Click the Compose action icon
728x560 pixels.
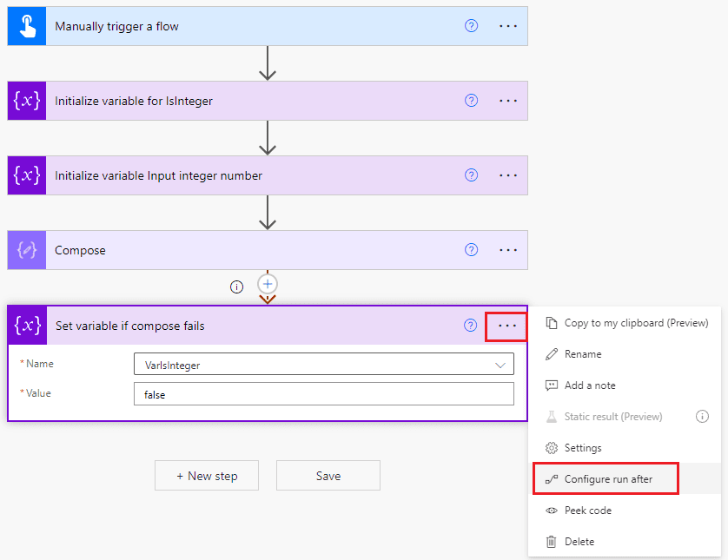[x=25, y=249]
